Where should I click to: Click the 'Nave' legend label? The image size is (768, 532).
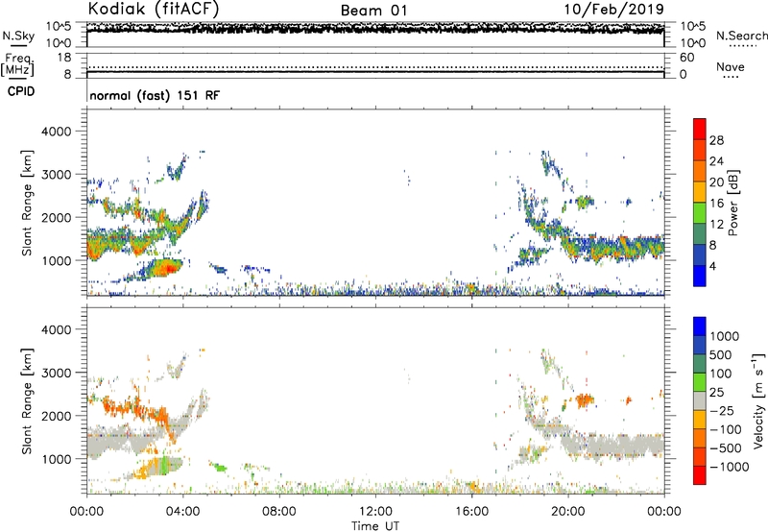pyautogui.click(x=731, y=67)
